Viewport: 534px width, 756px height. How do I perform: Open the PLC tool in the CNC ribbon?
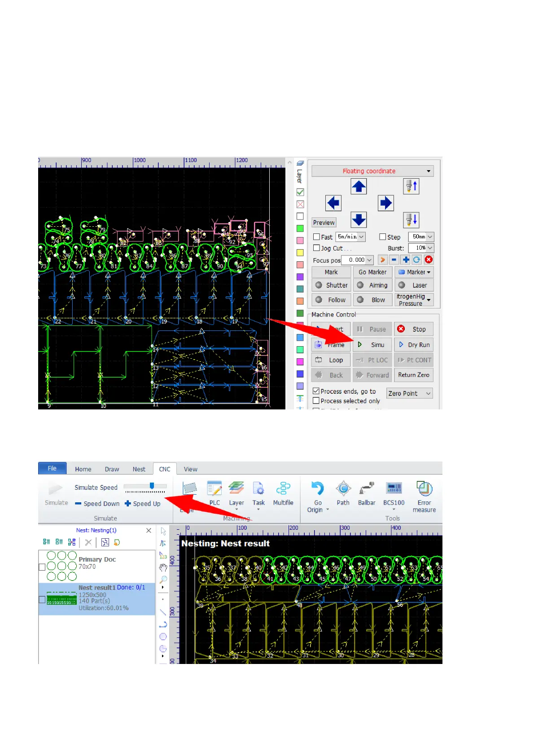pos(214,493)
